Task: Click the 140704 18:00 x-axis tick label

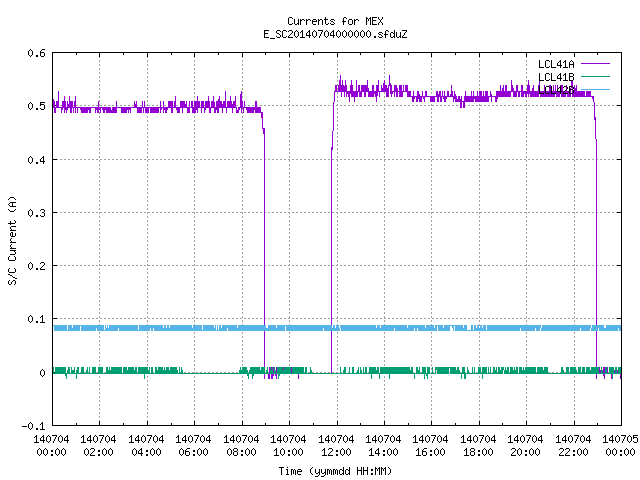Action: [x=478, y=445]
